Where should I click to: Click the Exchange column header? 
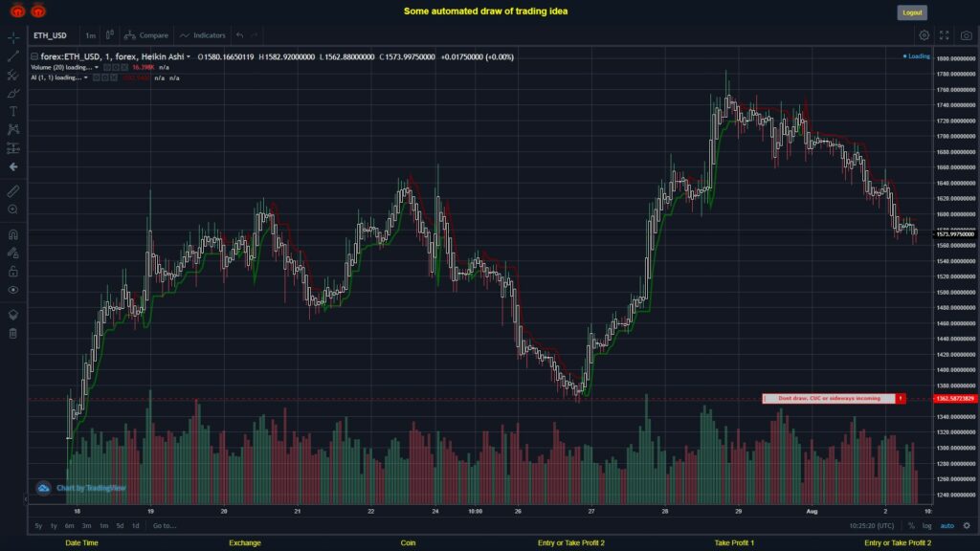point(245,543)
